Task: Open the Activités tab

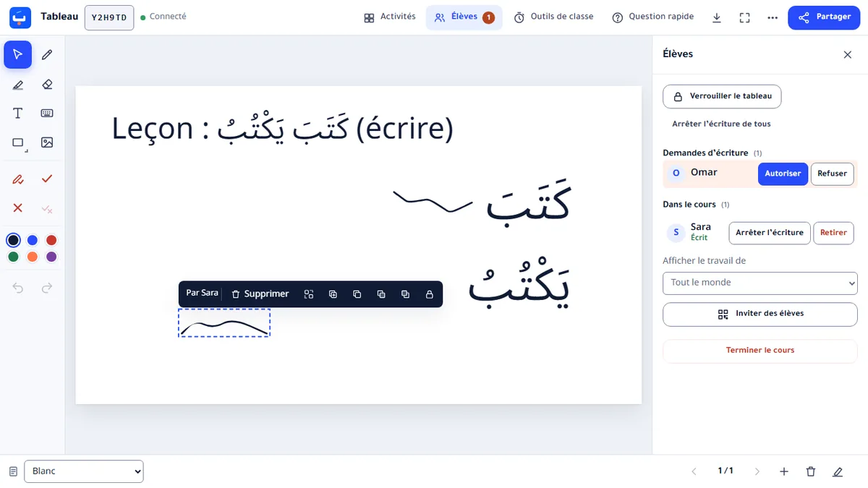Action: [x=390, y=17]
